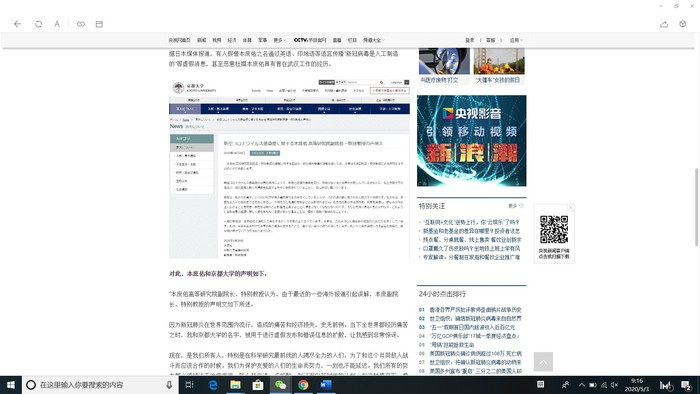Open the font A text settings
Viewport: 700px width, 394px height.
pos(57,24)
